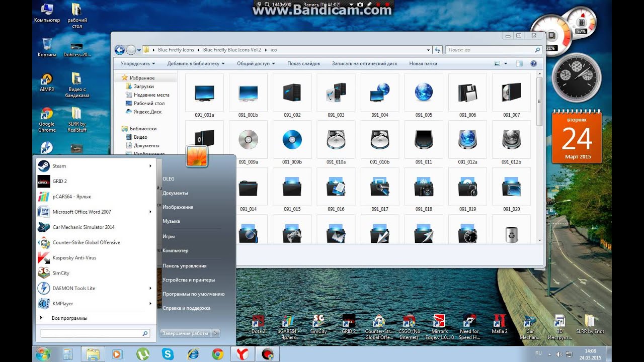644x362 pixels.
Task: Open Панель управления from Start menu
Action: click(184, 265)
